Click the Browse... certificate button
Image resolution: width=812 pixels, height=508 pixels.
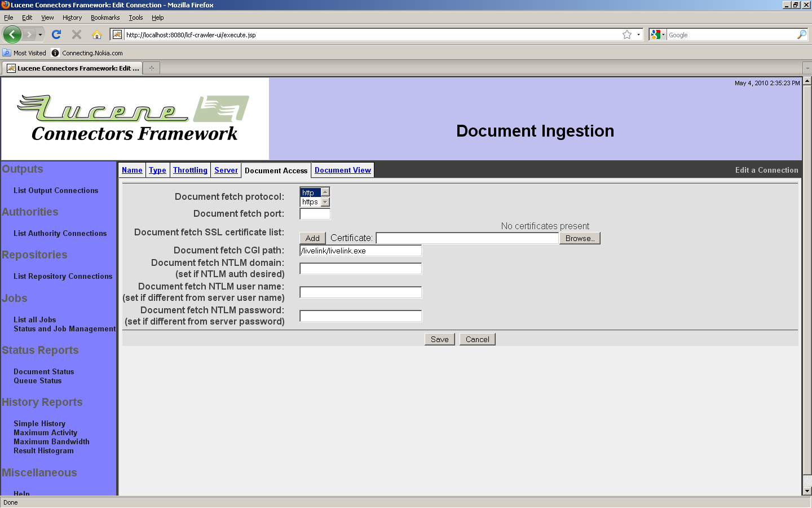tap(579, 238)
